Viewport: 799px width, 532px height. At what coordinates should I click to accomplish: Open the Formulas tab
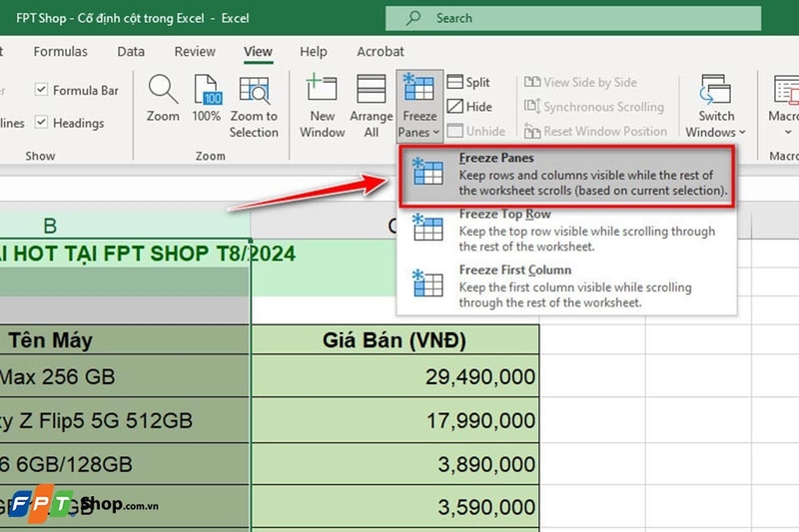click(60, 52)
